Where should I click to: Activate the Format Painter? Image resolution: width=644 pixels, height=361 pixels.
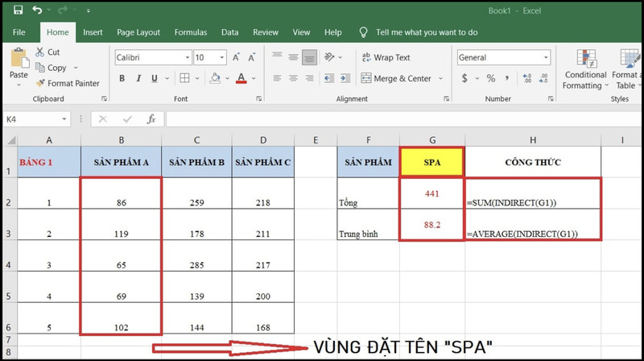click(x=68, y=83)
